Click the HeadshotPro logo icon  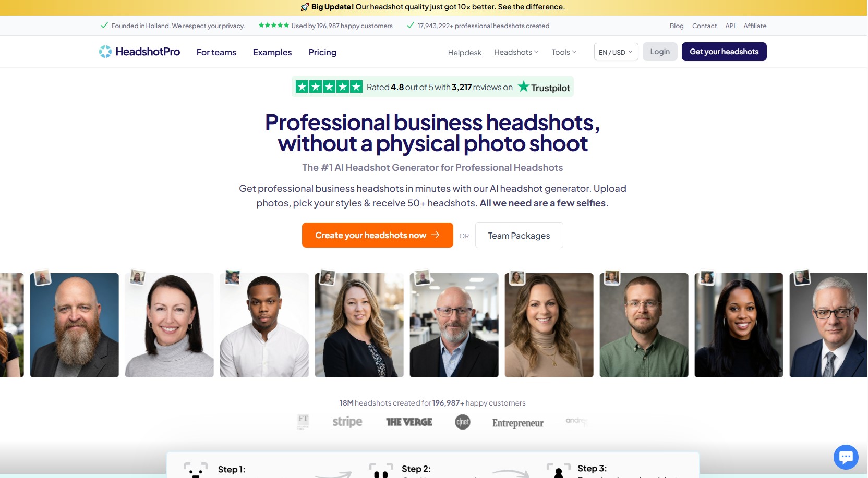tap(105, 52)
